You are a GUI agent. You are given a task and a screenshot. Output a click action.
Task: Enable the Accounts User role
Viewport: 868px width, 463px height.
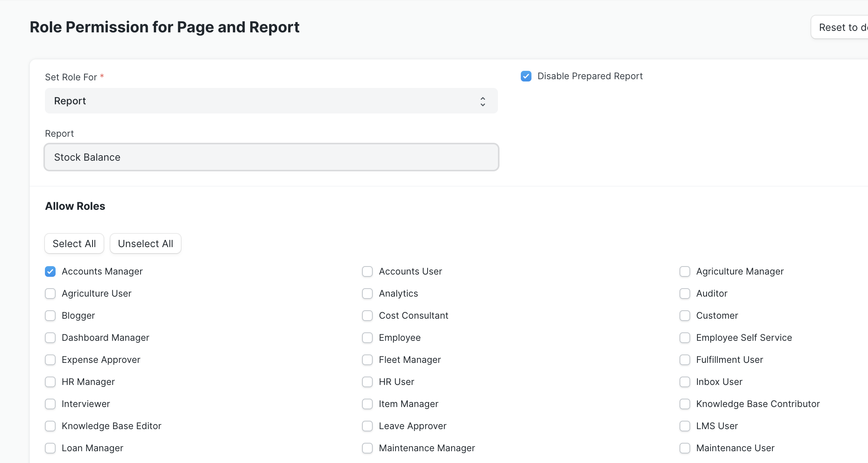point(367,271)
